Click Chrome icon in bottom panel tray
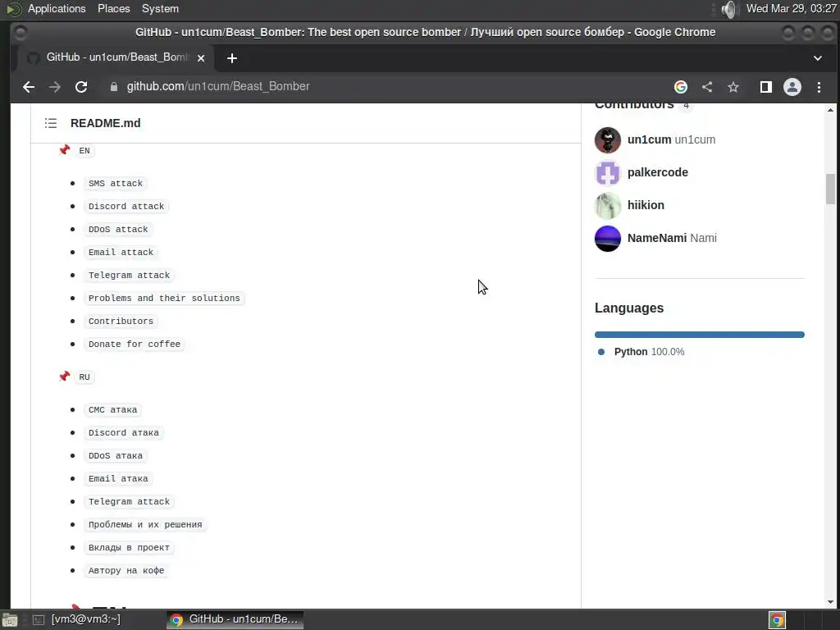 click(777, 620)
